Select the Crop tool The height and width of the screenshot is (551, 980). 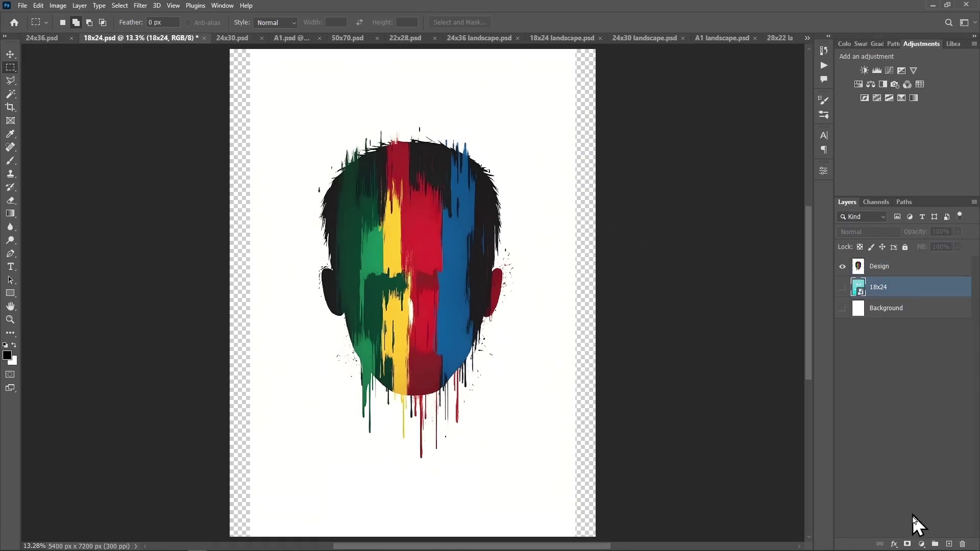(x=10, y=107)
